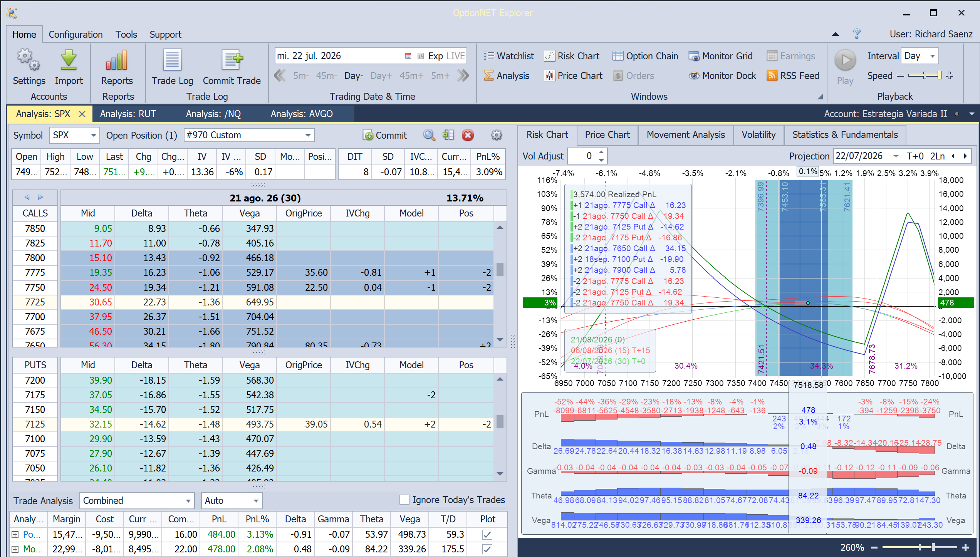980x557 pixels.
Task: Go to next expiration with right arrow
Action: pyautogui.click(x=40, y=197)
